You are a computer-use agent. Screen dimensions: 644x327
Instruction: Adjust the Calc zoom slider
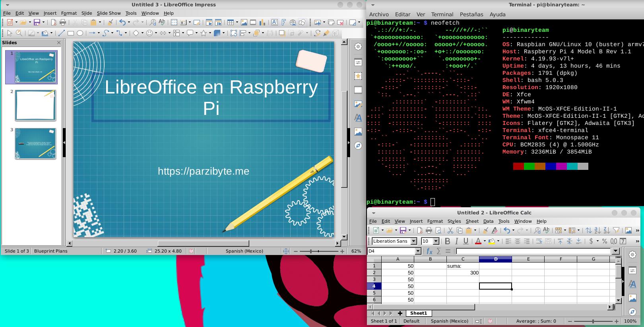tap(593, 321)
